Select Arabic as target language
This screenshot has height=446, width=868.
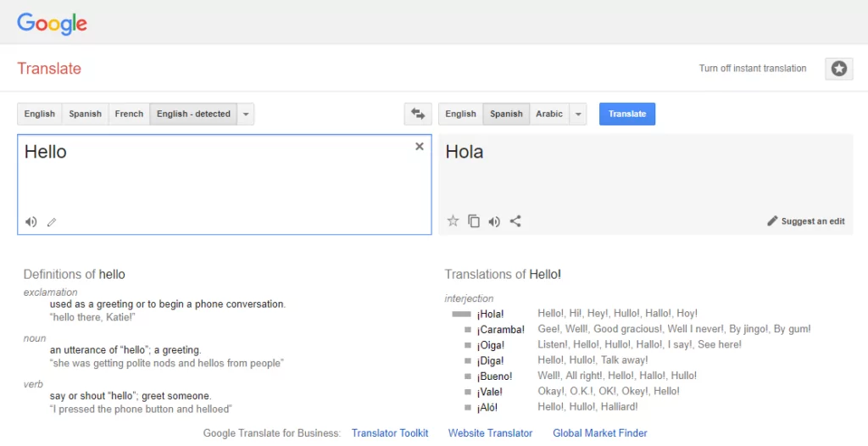point(548,114)
